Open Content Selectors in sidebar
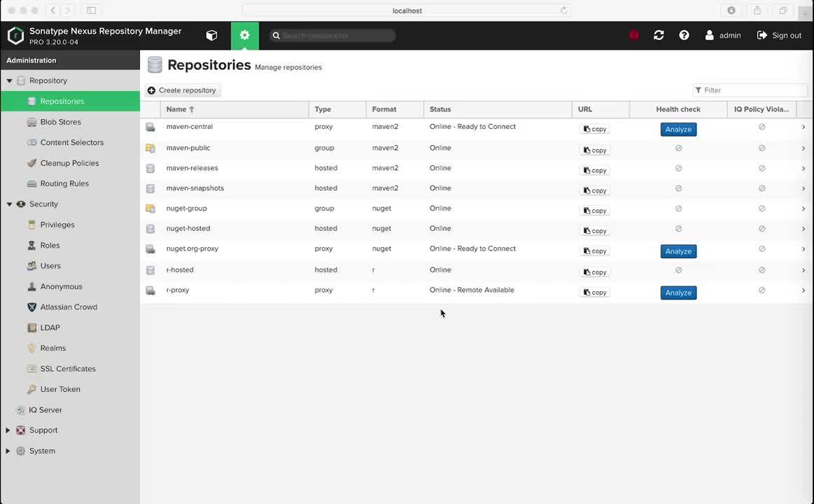The image size is (814, 504). [x=71, y=142]
